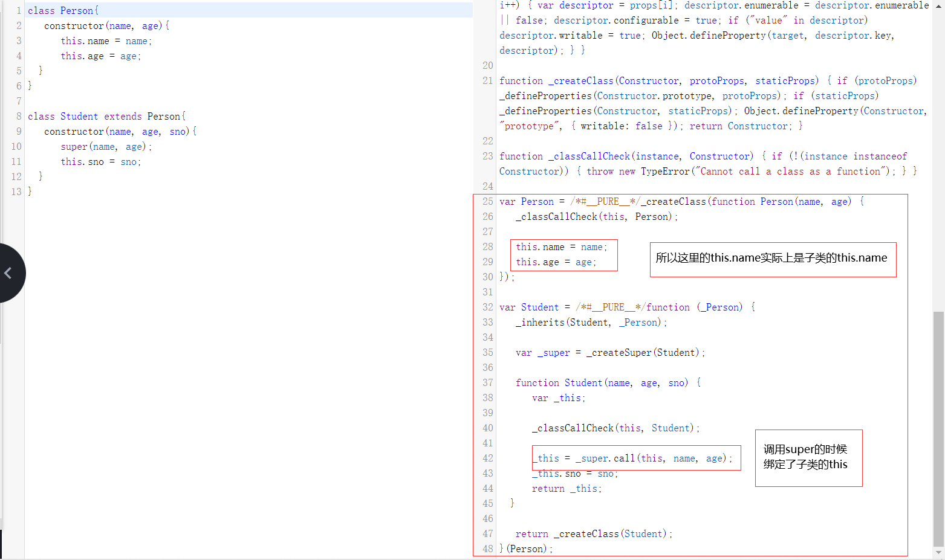Click the 'return _this;' line
945x560 pixels.
coord(567,488)
